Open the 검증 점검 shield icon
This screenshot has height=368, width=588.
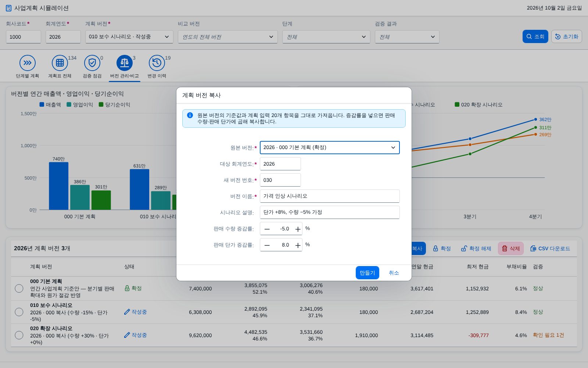(92, 63)
